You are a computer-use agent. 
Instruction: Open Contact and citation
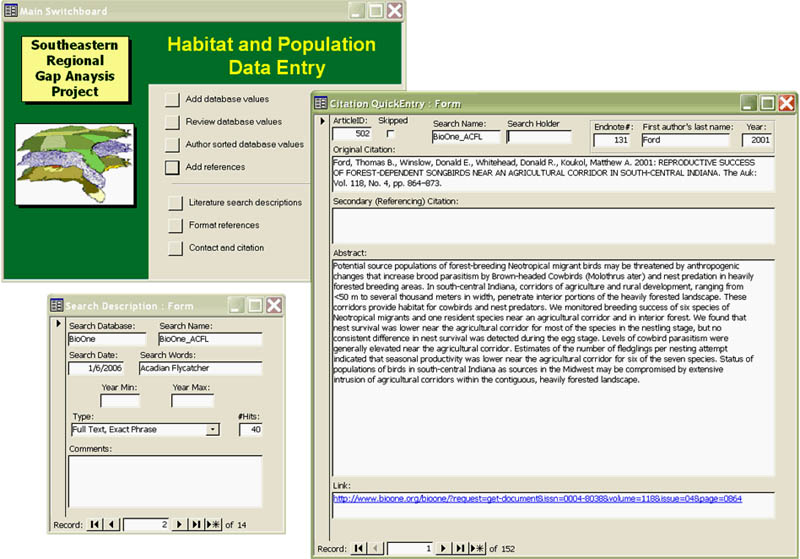(175, 248)
